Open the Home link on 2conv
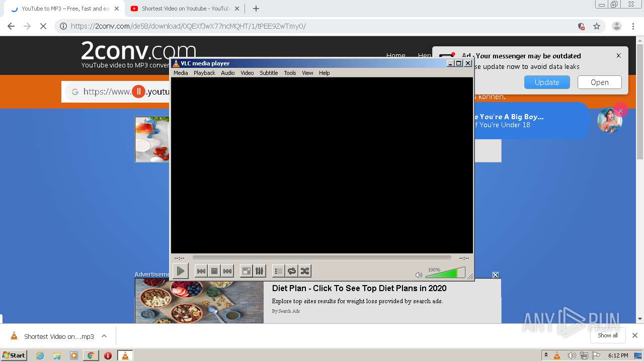 click(395, 55)
